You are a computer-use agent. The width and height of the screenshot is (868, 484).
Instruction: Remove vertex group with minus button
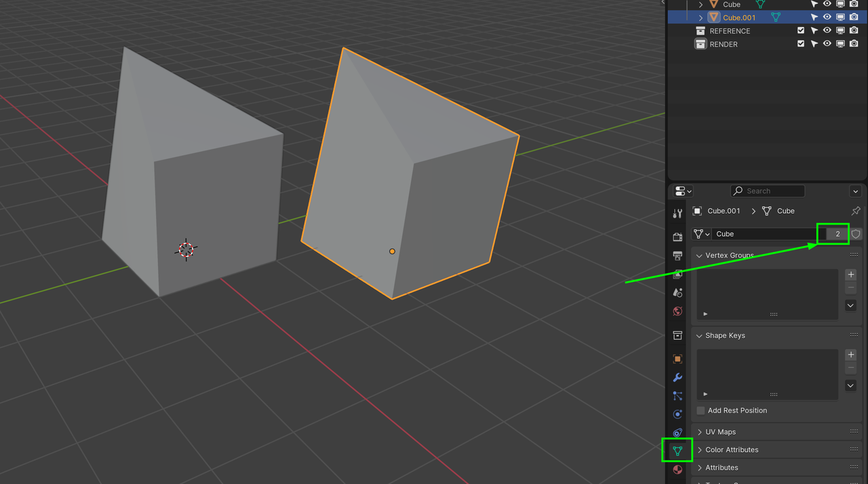[851, 288]
